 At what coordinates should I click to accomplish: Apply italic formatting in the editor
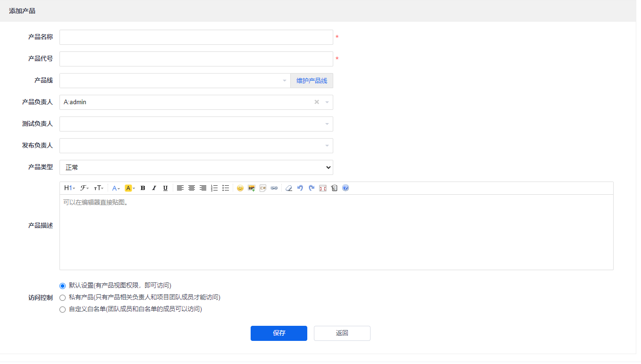coord(154,188)
